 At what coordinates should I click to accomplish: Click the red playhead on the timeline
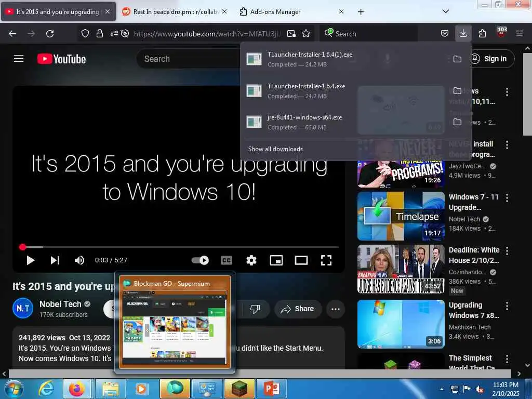click(x=22, y=247)
